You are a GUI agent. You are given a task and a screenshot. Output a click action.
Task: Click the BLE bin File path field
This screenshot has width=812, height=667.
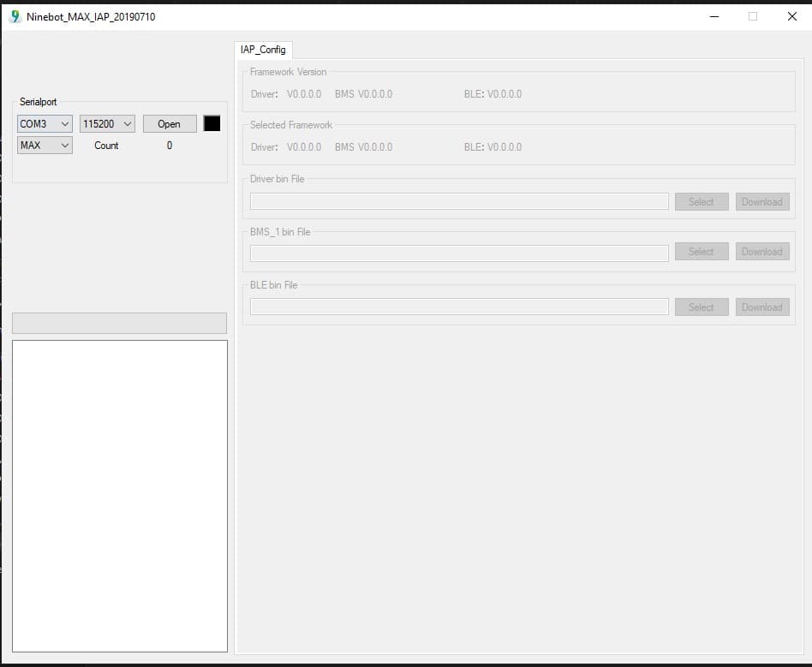coord(458,307)
